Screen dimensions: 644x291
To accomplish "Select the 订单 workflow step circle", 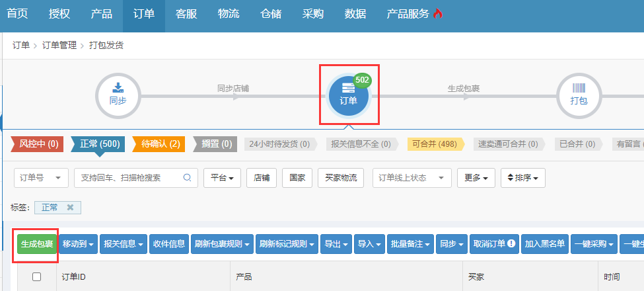I will pyautogui.click(x=349, y=96).
